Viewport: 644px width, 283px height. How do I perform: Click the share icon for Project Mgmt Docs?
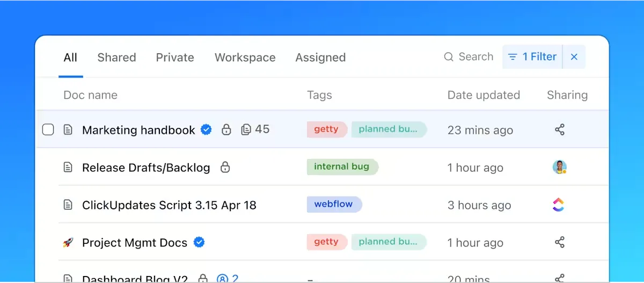click(x=560, y=242)
